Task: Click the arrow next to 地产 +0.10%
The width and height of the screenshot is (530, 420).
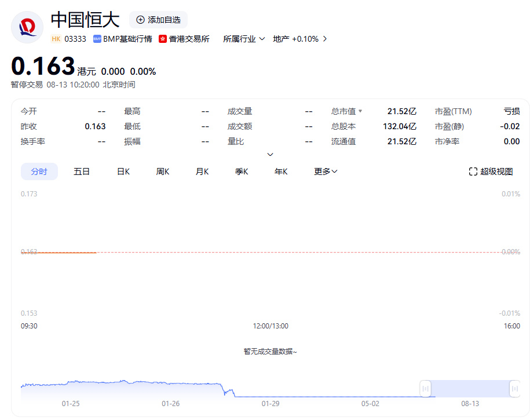Action: 325,39
